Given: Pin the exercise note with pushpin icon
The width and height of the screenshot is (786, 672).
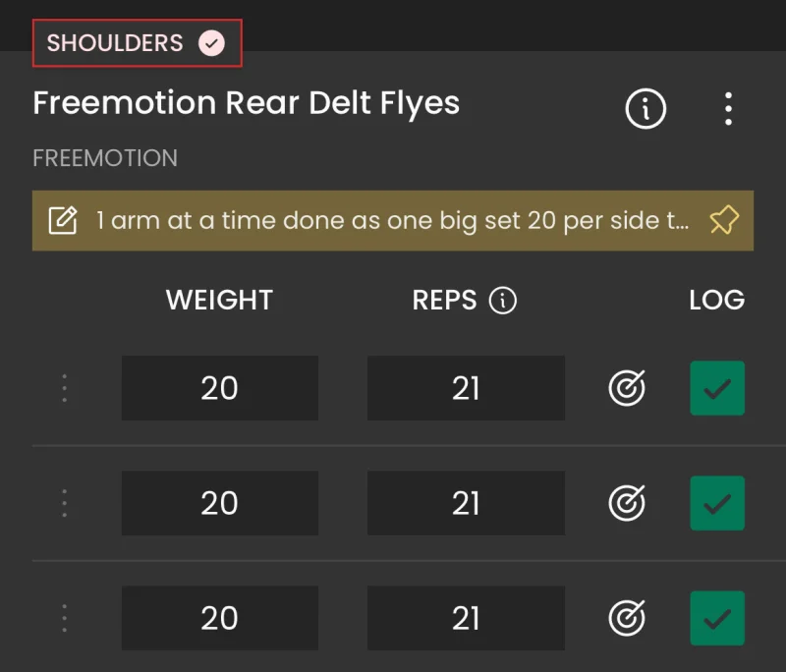Looking at the screenshot, I should (x=724, y=220).
